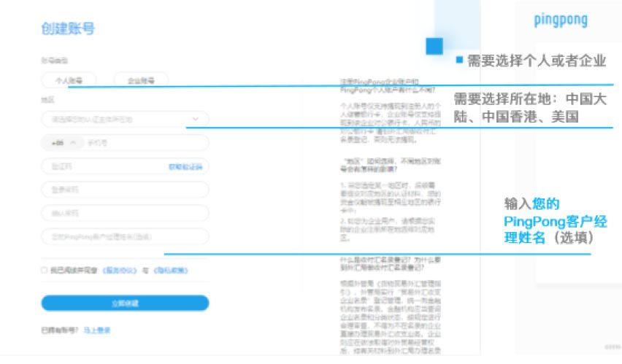This screenshot has width=622, height=364.
Task: Click the 创建账号 page heading
Action: (68, 28)
